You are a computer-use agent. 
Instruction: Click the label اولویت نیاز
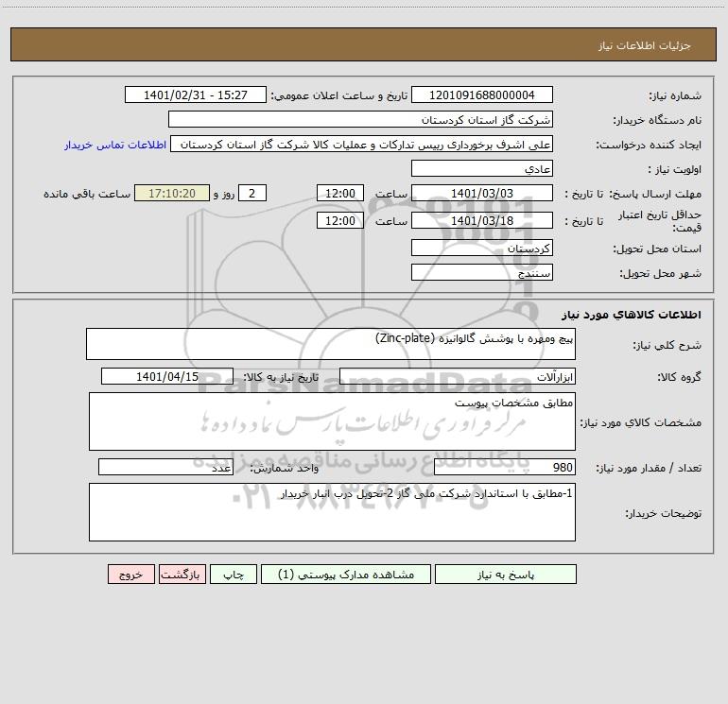coord(675,169)
